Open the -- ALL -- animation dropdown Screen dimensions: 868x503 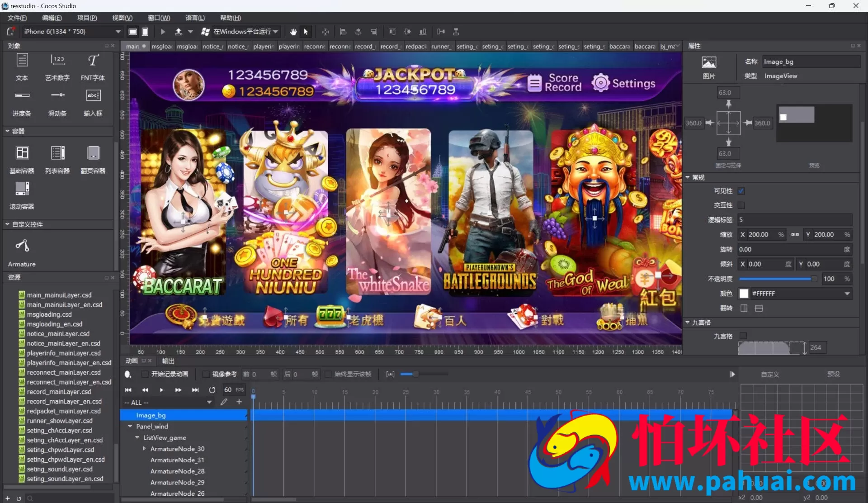[x=168, y=402]
